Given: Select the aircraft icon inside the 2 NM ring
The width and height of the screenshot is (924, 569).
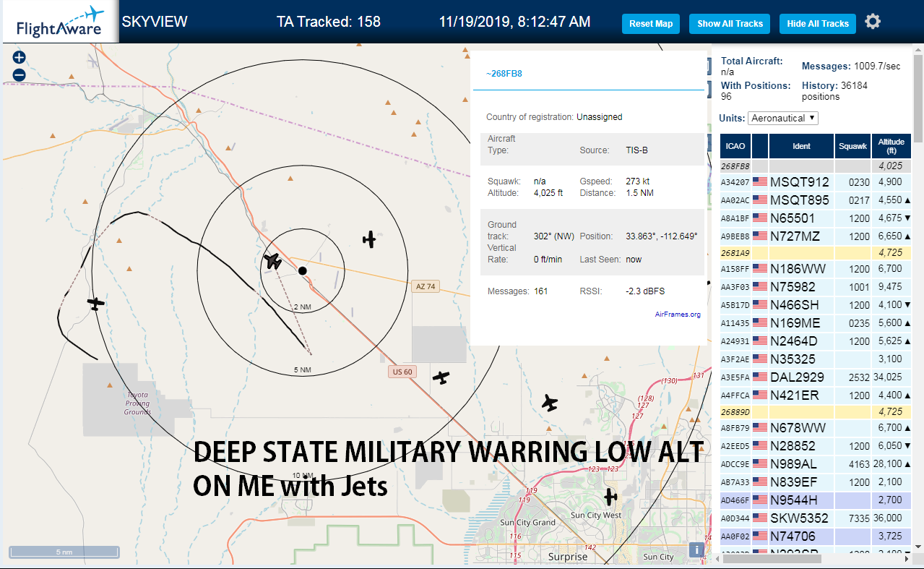Looking at the screenshot, I should [x=273, y=260].
